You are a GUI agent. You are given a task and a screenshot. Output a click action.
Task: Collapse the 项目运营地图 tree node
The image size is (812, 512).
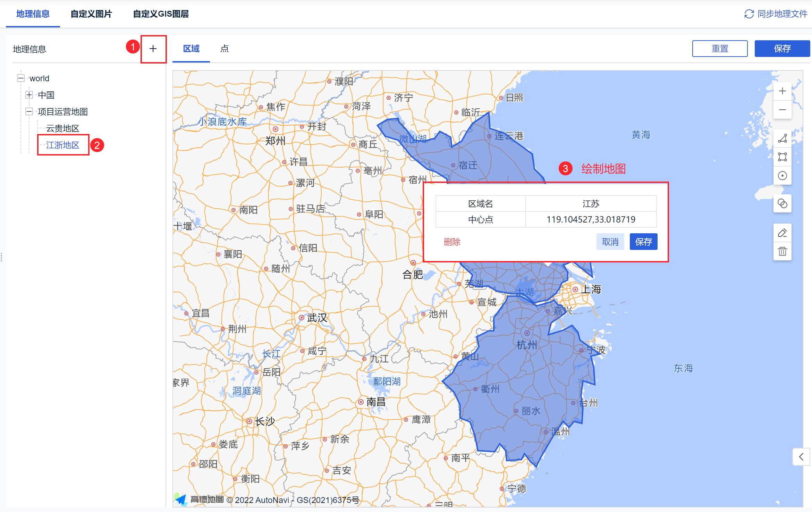(x=29, y=111)
